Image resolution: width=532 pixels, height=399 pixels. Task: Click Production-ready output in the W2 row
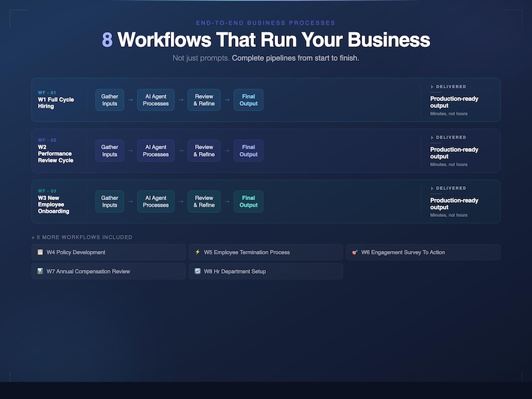(454, 153)
